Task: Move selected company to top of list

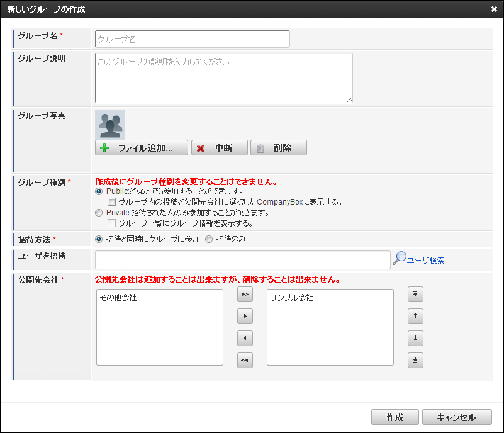Action: pyautogui.click(x=415, y=294)
